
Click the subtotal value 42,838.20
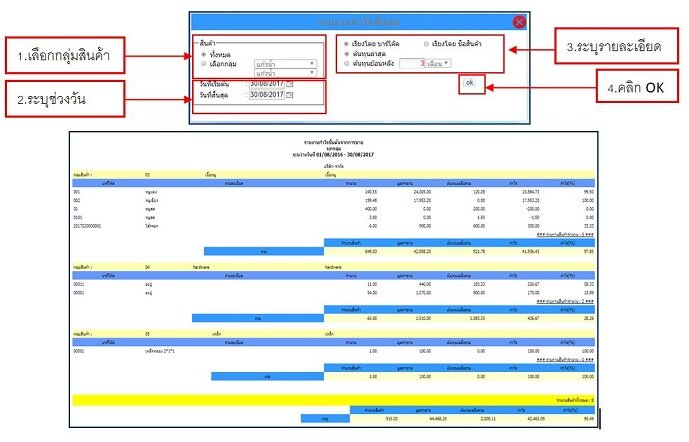tap(422, 251)
